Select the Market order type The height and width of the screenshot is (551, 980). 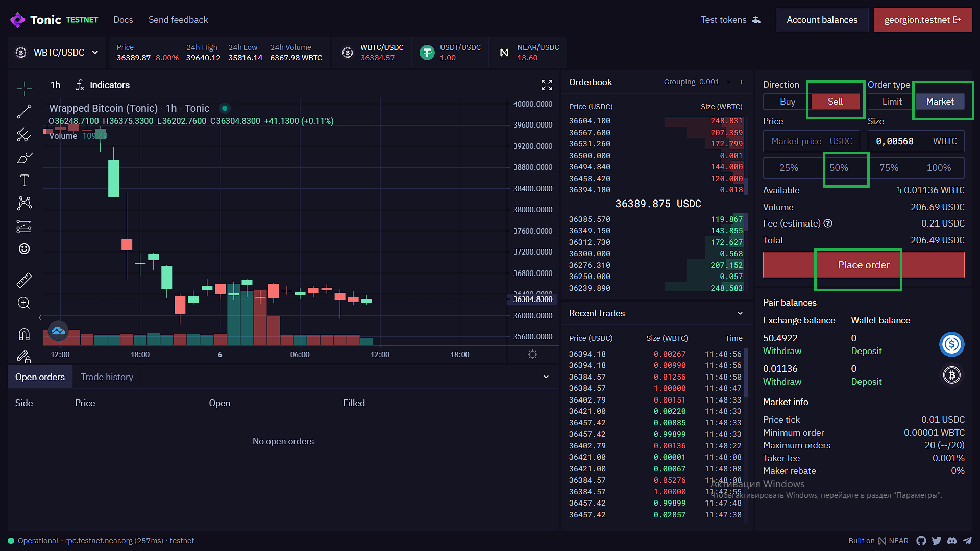[x=940, y=102]
